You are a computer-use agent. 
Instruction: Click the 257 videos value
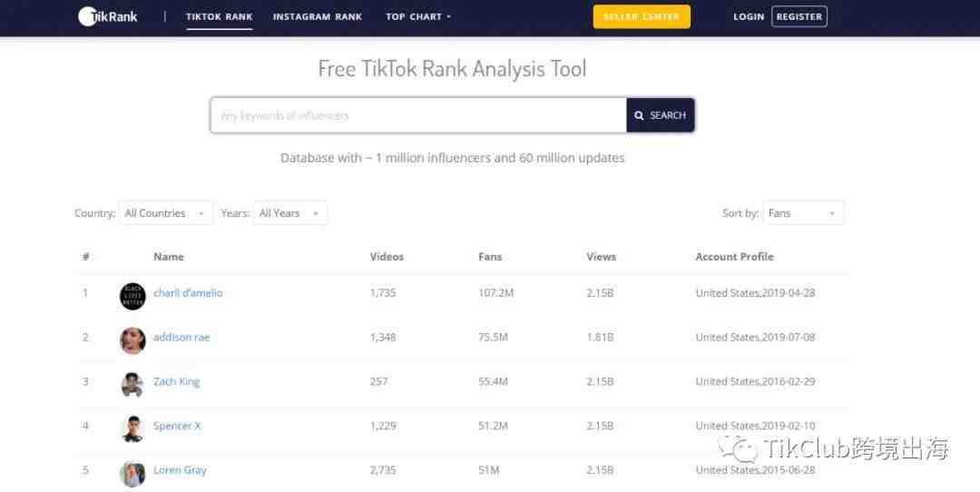378,381
